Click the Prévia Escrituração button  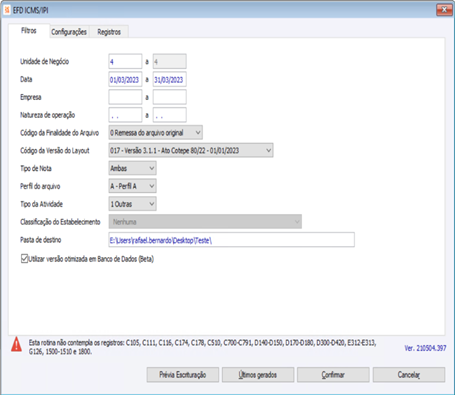pos(183,375)
